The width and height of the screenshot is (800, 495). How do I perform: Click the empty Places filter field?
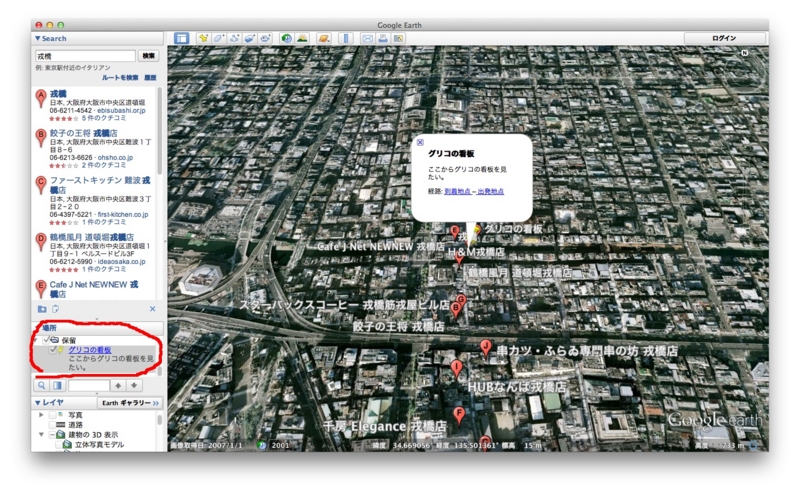pyautogui.click(x=89, y=386)
